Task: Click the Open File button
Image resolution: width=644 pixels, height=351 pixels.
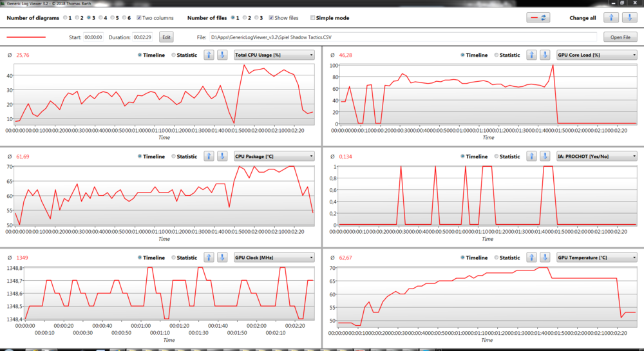Action: pos(620,37)
